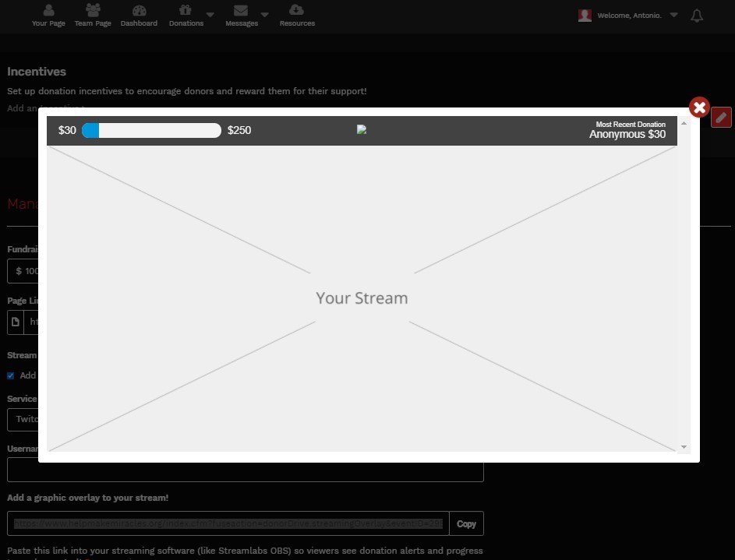The image size is (735, 560).
Task: Click the red pencil edit icon
Action: (722, 117)
